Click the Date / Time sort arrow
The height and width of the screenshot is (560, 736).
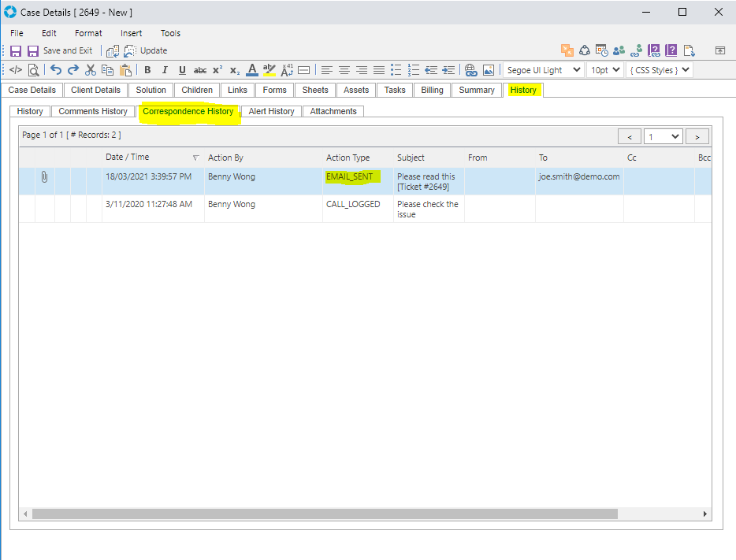[195, 158]
